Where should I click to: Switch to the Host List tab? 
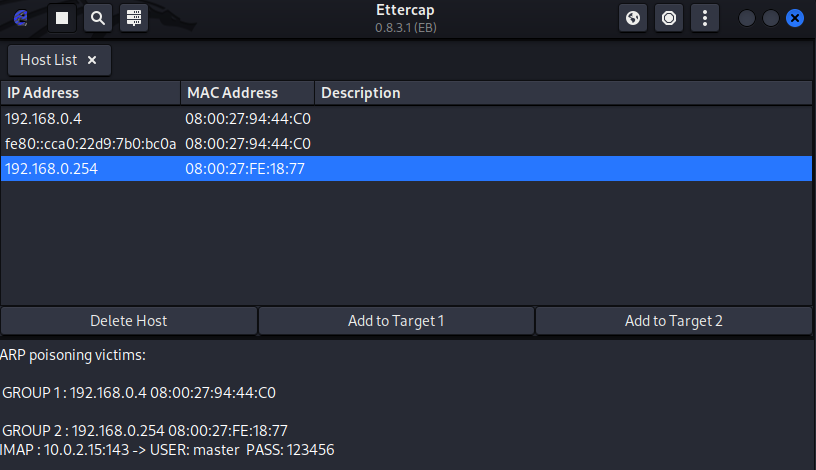click(x=48, y=60)
